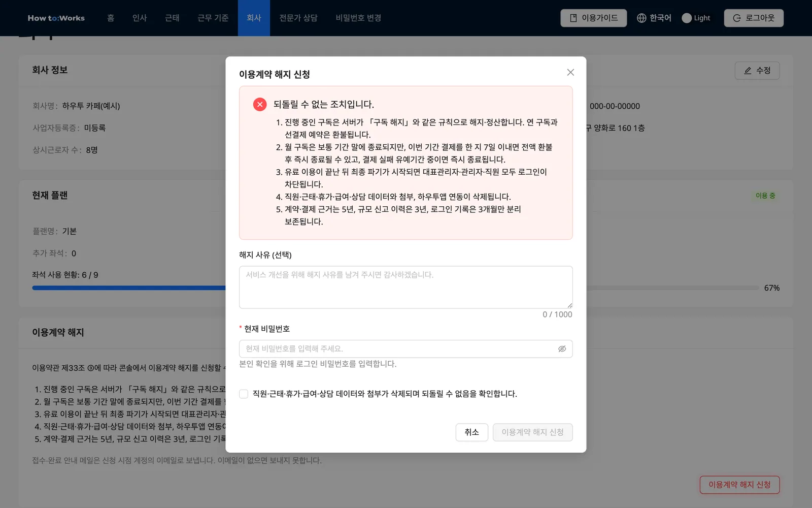The width and height of the screenshot is (812, 508).
Task: Click the disabled 이용계약 해지 신청 dialog button
Action: (x=533, y=432)
